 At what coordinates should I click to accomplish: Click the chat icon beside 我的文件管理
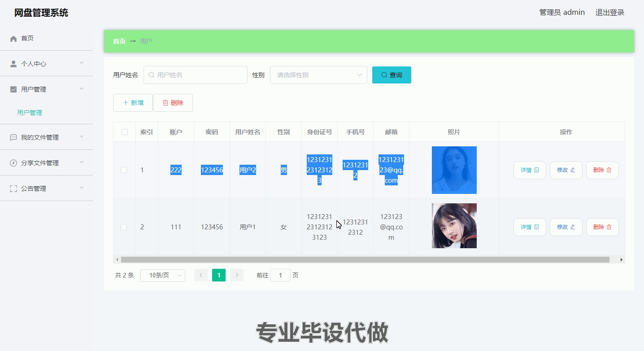(x=13, y=137)
